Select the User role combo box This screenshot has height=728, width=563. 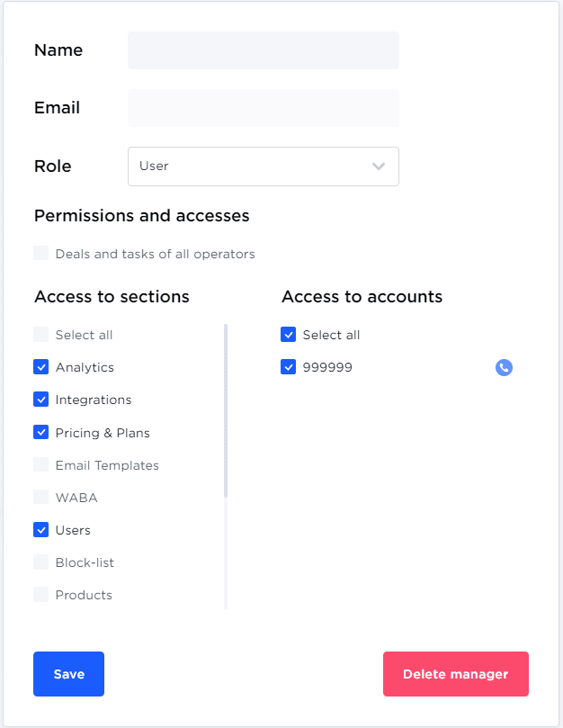252,166
